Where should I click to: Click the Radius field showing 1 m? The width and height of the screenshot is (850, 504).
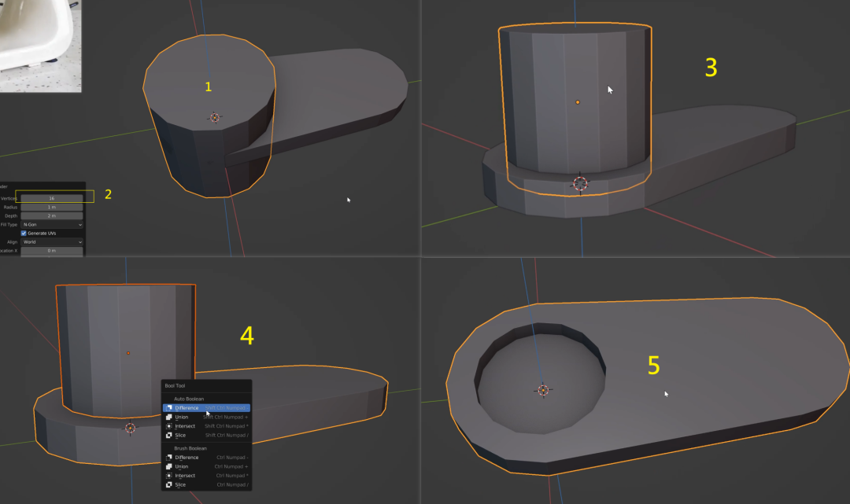click(51, 207)
